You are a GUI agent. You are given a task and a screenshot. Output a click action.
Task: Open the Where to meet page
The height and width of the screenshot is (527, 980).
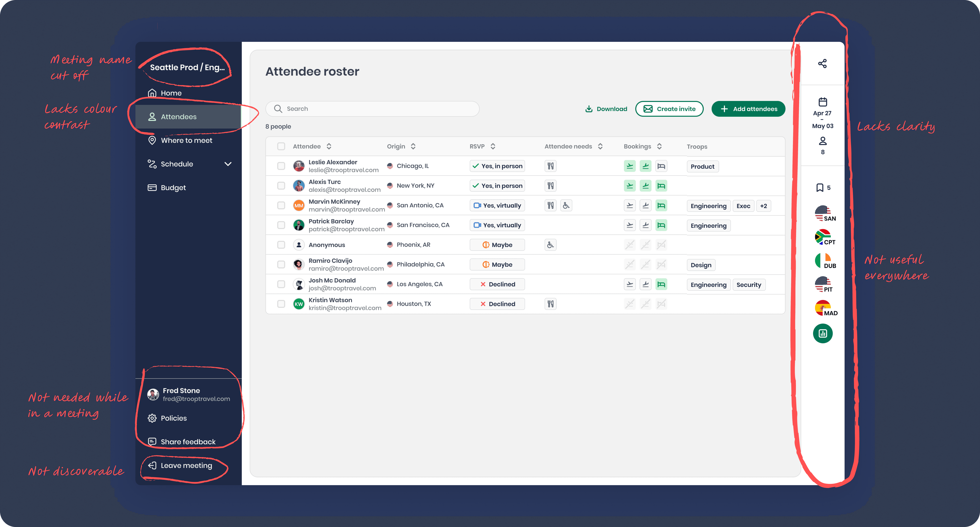click(186, 140)
